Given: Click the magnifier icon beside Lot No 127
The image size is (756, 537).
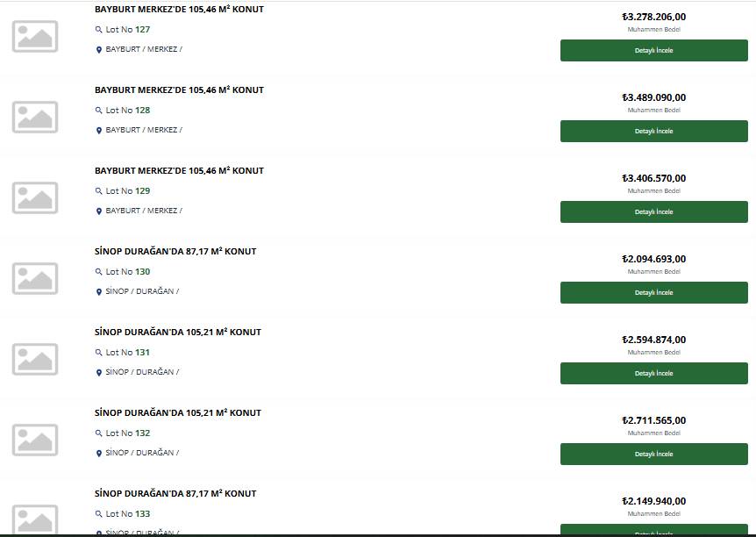Looking at the screenshot, I should point(99,30).
